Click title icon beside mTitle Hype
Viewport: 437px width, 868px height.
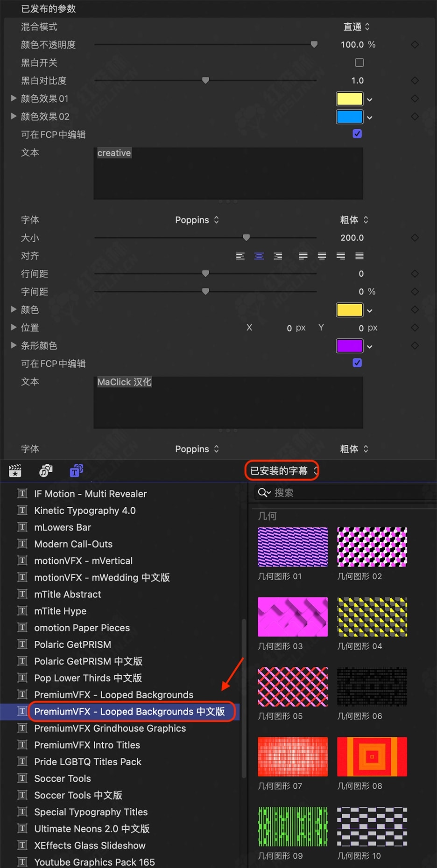tap(22, 610)
